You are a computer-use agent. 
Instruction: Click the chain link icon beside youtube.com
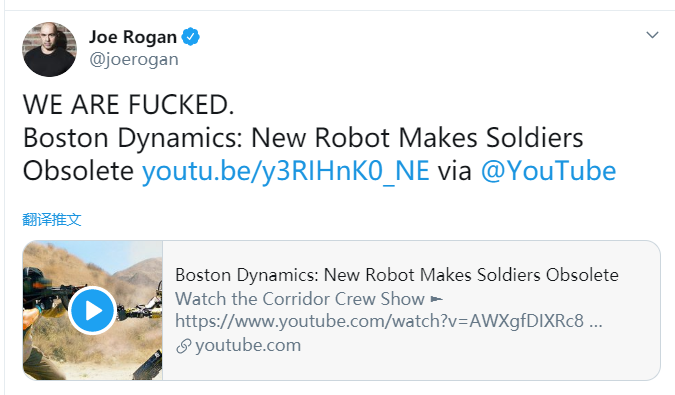click(184, 346)
